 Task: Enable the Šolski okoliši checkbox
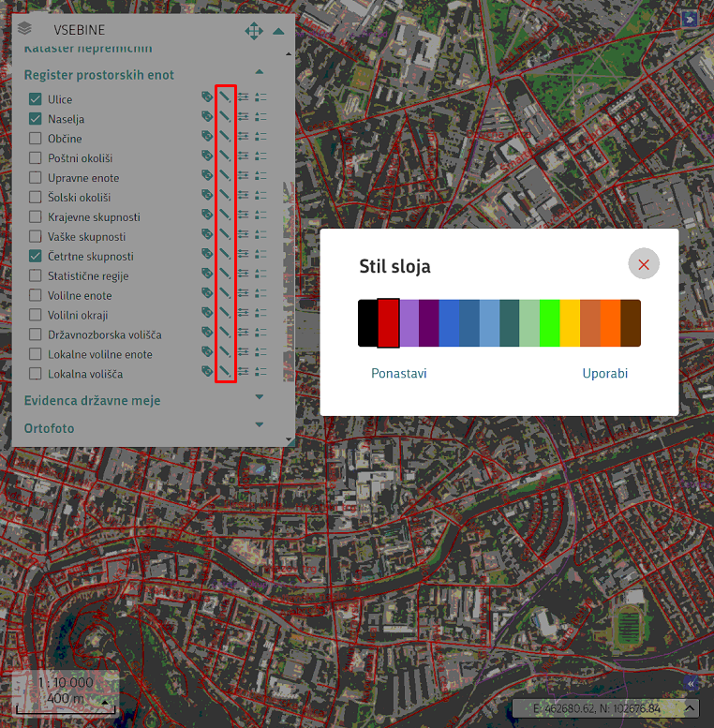coord(36,198)
